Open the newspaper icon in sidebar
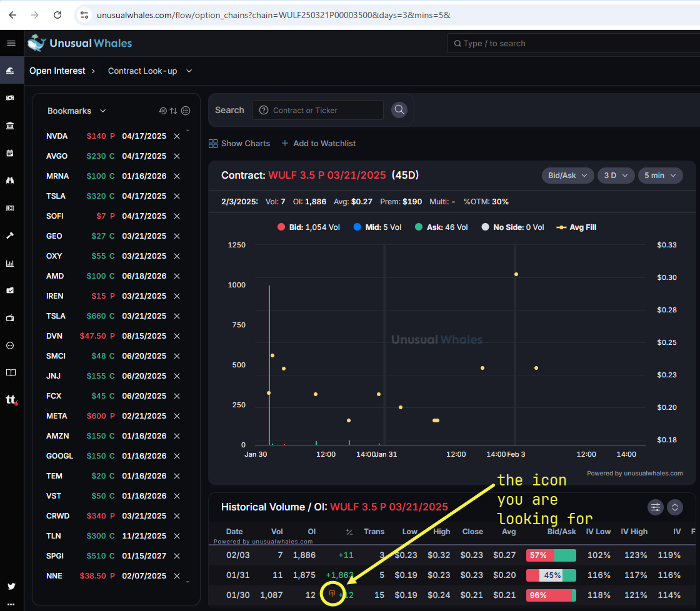 tap(10, 208)
